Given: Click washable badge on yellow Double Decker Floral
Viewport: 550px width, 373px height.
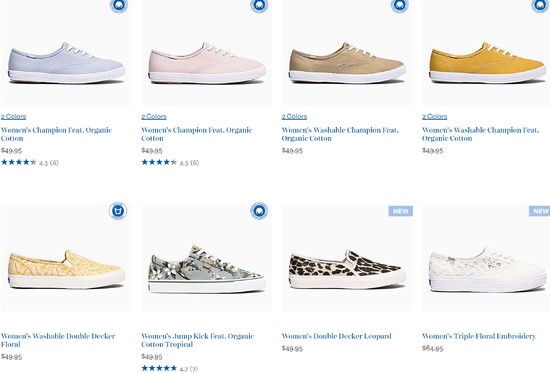Looking at the screenshot, I should 118,211.
